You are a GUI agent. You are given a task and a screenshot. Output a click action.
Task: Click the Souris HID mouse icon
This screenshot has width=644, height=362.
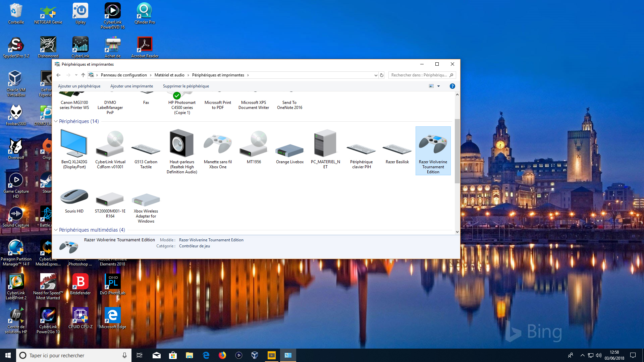pyautogui.click(x=74, y=197)
